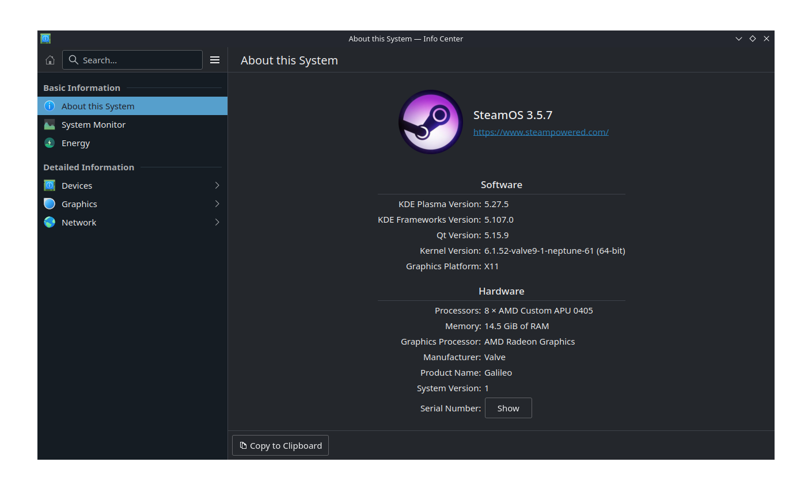Copy system info to clipboard
The image size is (812, 504).
point(280,445)
